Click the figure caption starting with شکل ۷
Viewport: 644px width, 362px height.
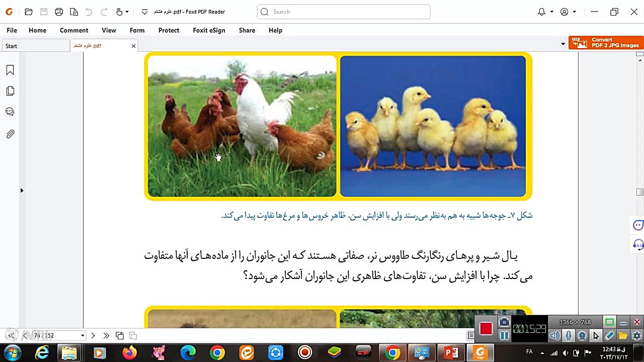pos(377,215)
